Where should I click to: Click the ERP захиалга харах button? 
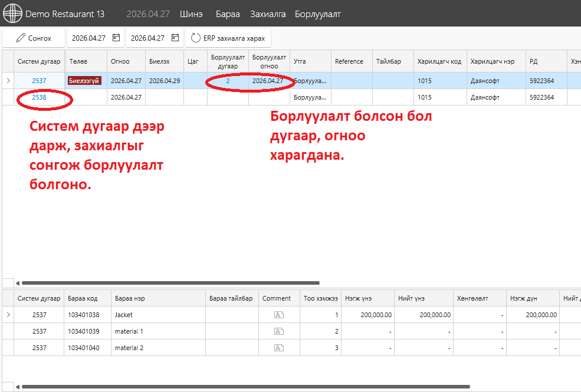pyautogui.click(x=228, y=38)
